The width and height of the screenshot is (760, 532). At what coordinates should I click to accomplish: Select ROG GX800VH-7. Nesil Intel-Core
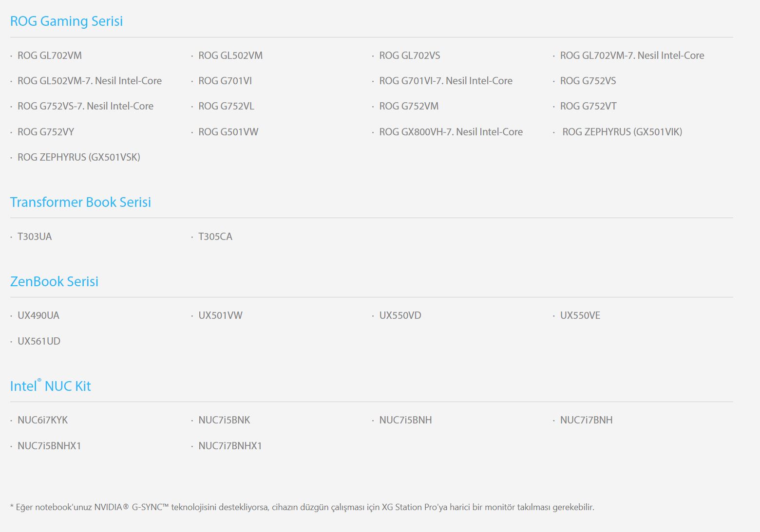click(x=451, y=132)
